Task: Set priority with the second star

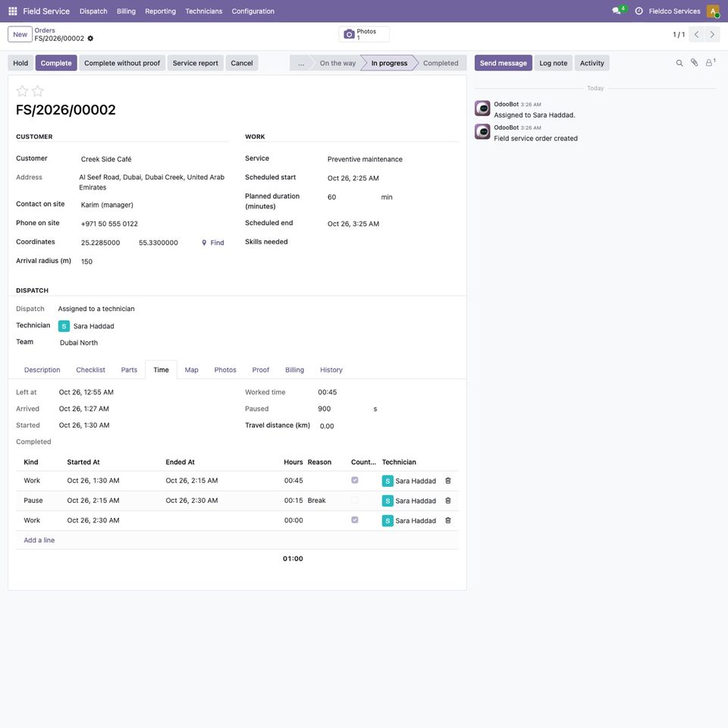Action: click(38, 91)
